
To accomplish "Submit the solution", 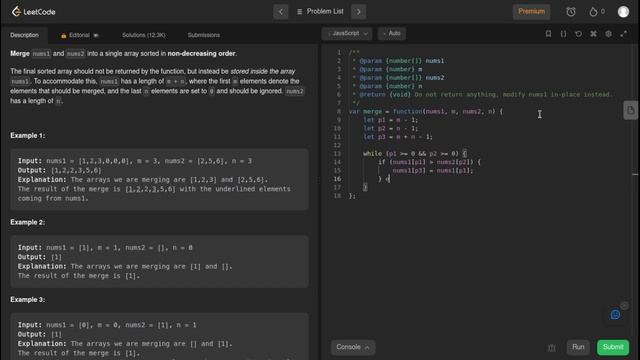I will (x=613, y=347).
